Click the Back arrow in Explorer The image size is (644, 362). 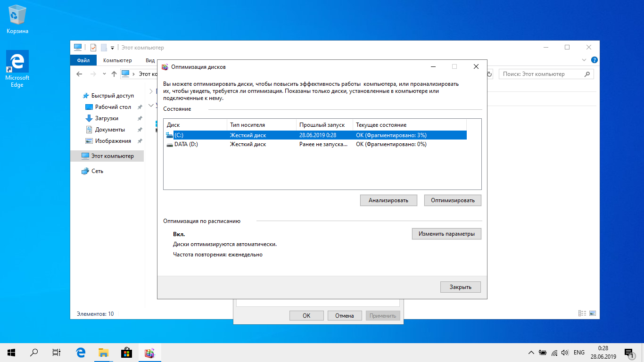79,74
